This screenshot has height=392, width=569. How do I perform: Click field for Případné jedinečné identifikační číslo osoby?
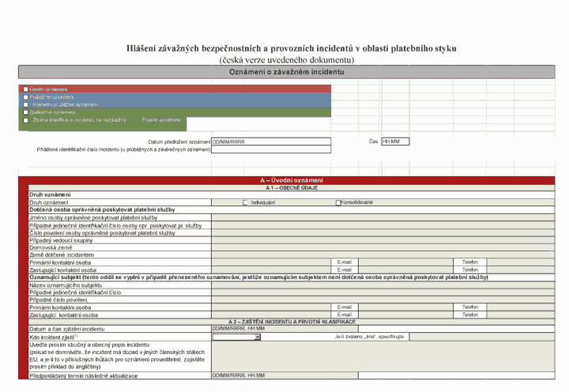382,225
